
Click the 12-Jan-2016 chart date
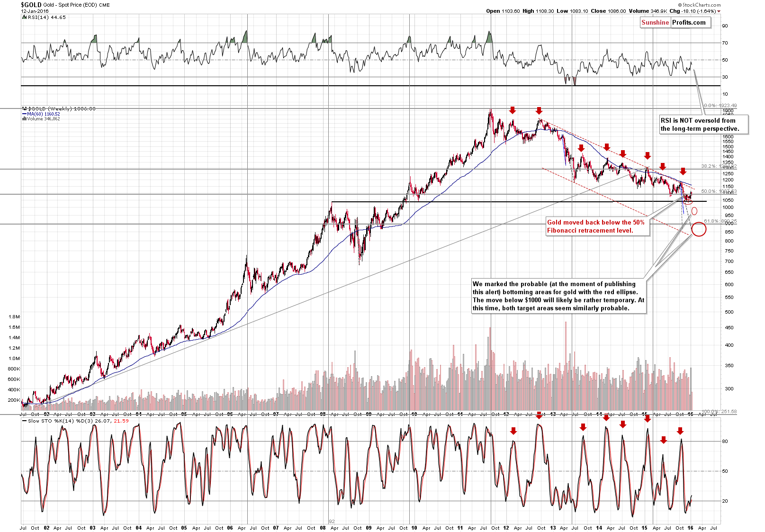(x=35, y=11)
